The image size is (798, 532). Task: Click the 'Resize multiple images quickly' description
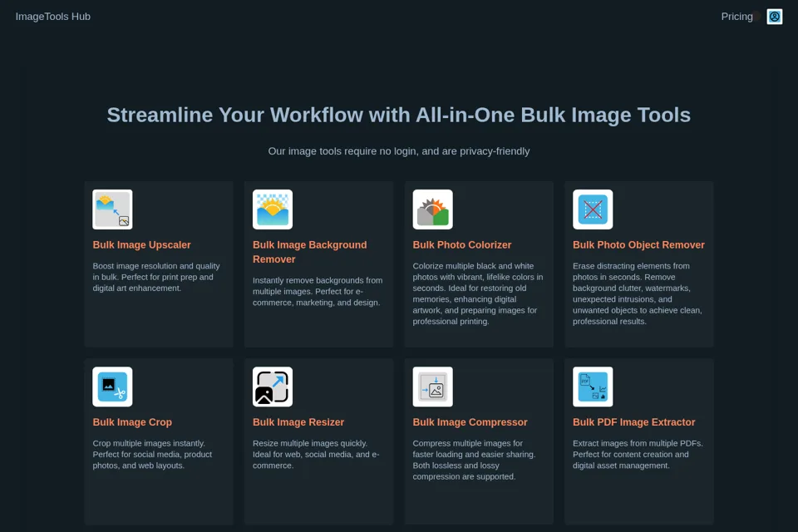coord(316,454)
